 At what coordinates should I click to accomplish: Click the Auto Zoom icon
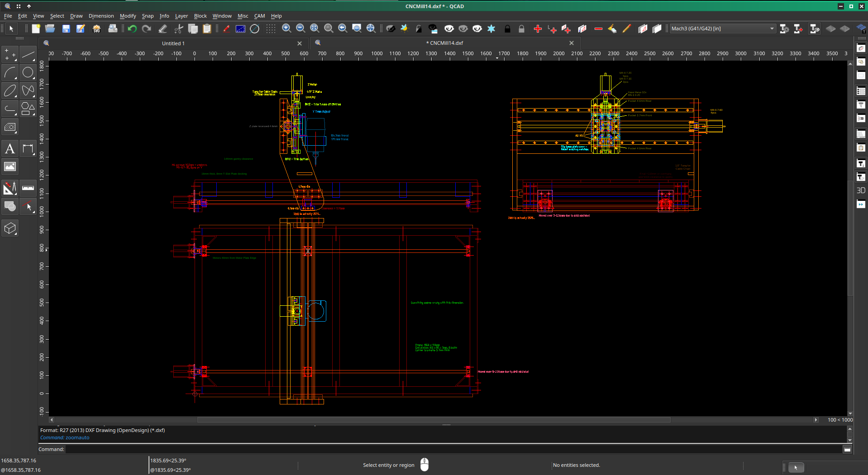[x=315, y=28]
